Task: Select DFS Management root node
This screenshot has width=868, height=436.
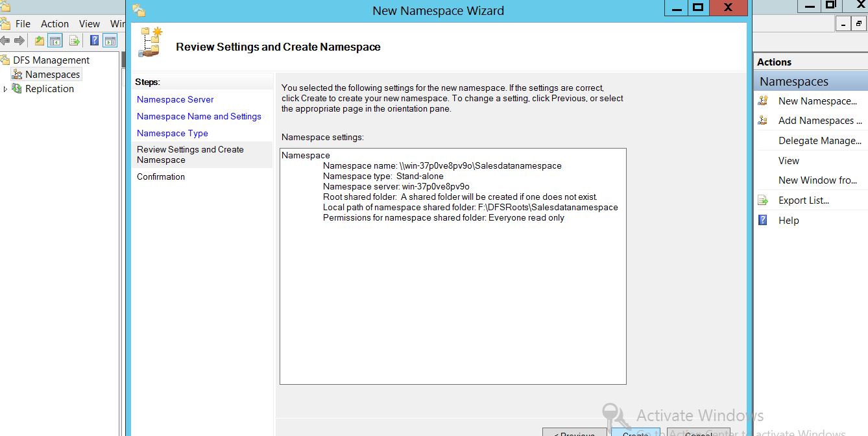Action: pos(51,60)
